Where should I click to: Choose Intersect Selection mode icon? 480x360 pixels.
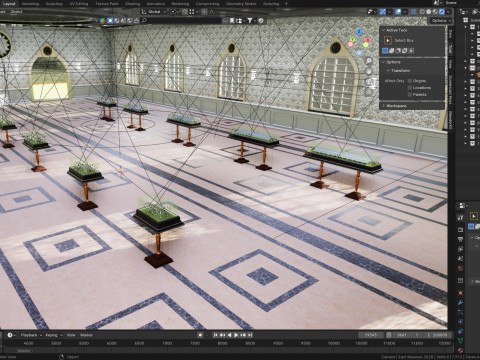[x=411, y=51]
